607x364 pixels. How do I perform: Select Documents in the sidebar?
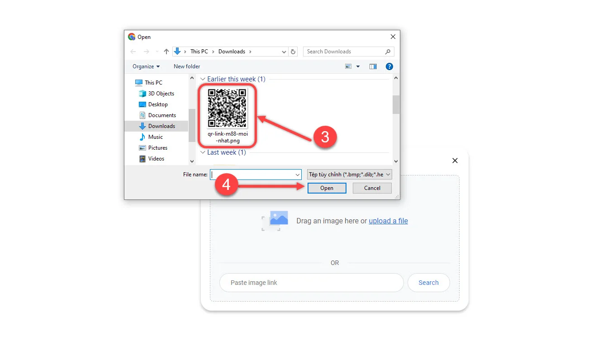(x=162, y=115)
